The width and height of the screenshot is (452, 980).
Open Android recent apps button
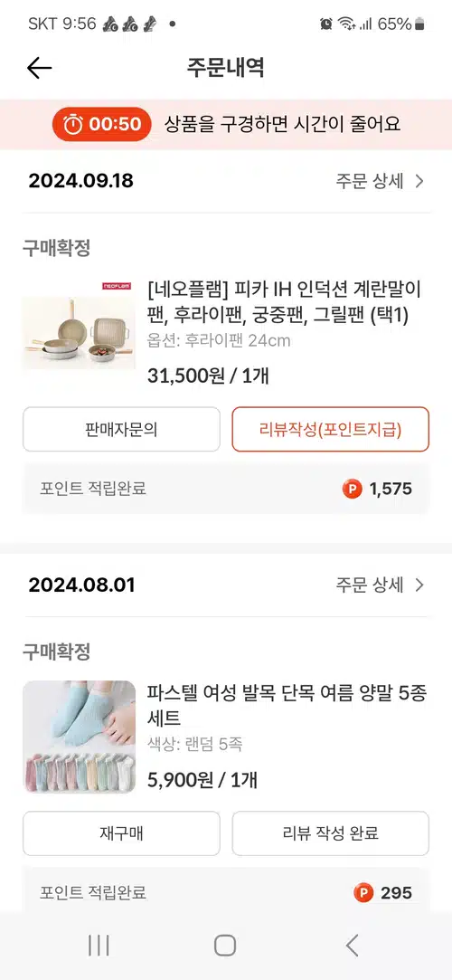(99, 945)
